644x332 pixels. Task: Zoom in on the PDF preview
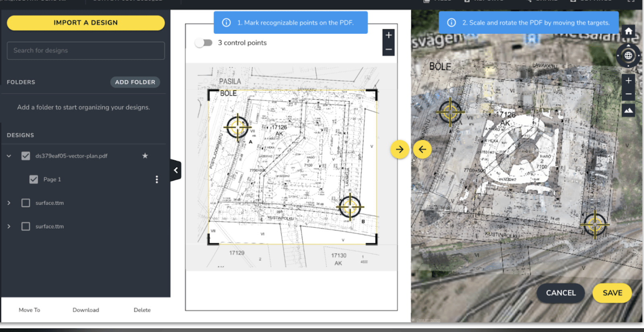388,35
